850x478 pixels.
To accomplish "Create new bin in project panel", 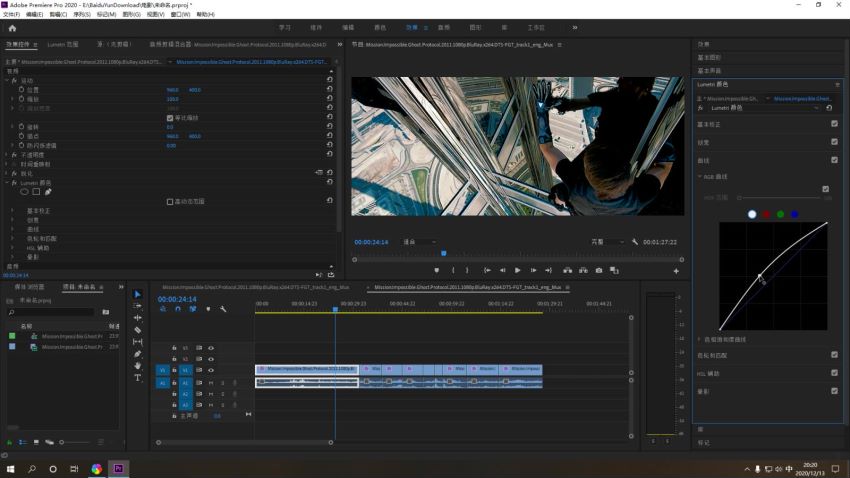I will [x=106, y=312].
